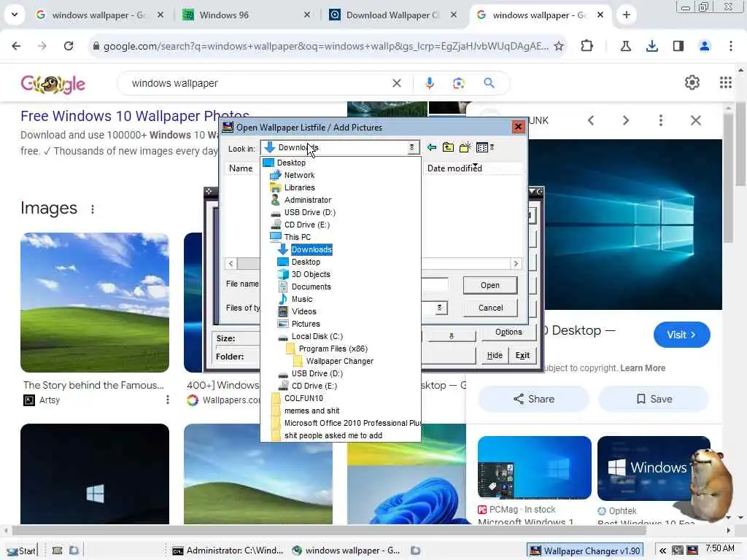Show Chrome downloads tray icon
Screen dimensions: 747x560
coord(651,46)
